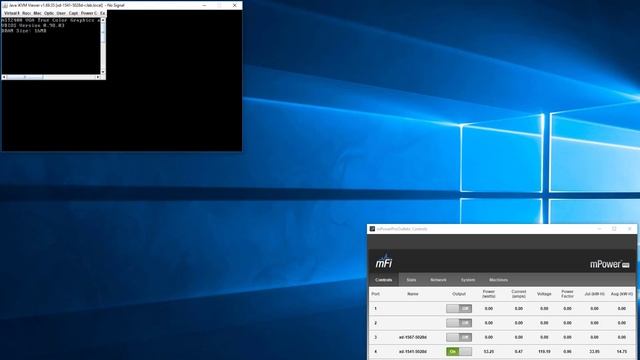
Task: Click the port 4 power factor value
Action: click(x=567, y=351)
